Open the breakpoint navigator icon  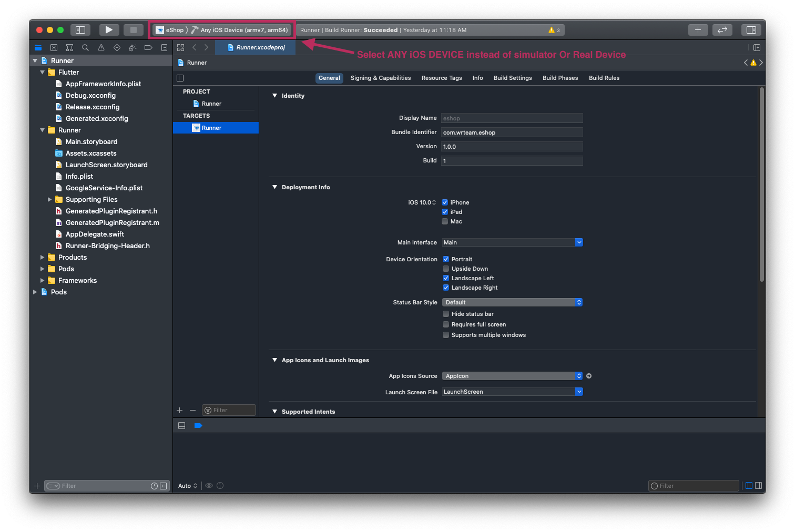point(148,48)
